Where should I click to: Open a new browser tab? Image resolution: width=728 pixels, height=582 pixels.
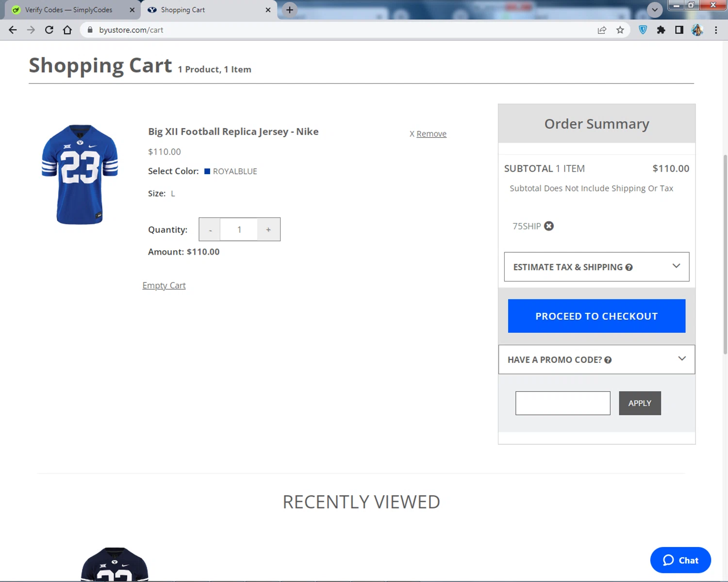click(x=290, y=10)
